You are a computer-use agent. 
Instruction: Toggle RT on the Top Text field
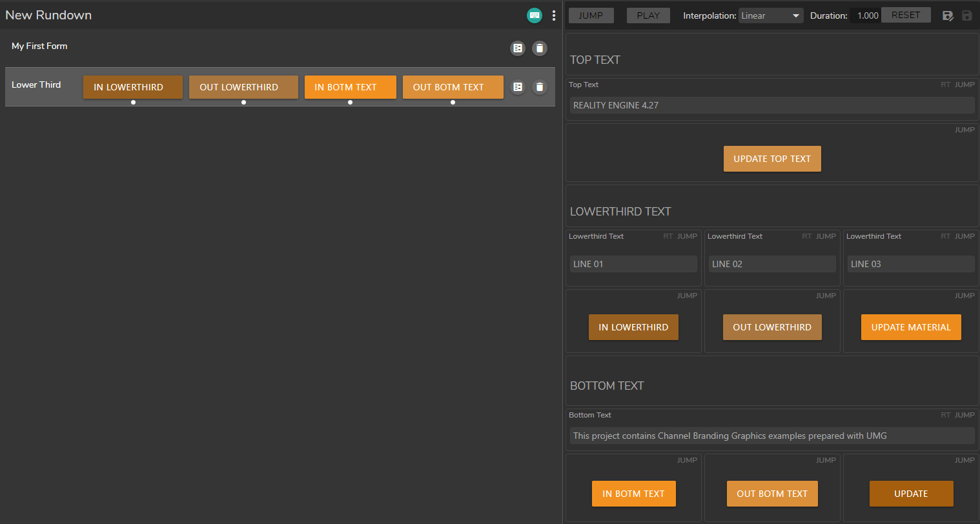tap(945, 85)
